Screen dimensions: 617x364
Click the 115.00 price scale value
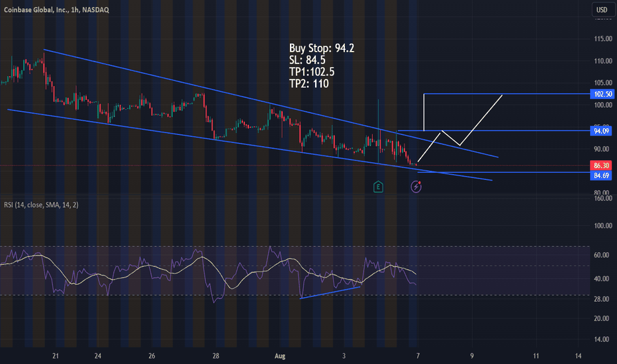point(601,39)
